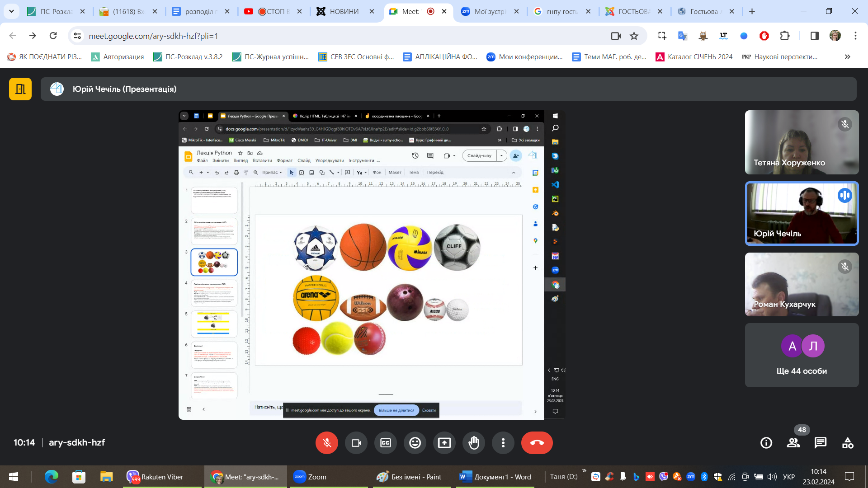The image size is (868, 488).
Task: Leave call with red hang-up button
Action: 537,443
